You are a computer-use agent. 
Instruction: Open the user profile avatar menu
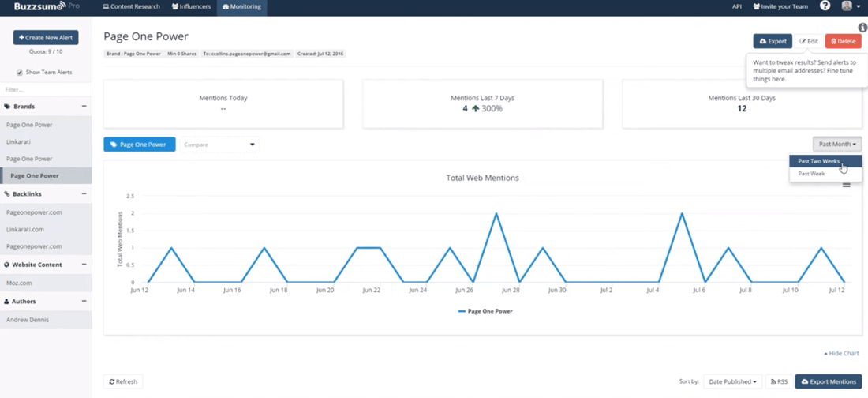(x=851, y=6)
